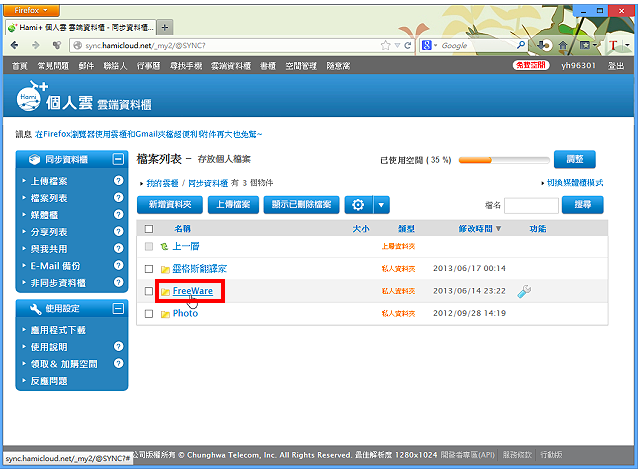Sort by the 修改時間 column header
Viewport: 642px width, 474px height.
(x=479, y=229)
